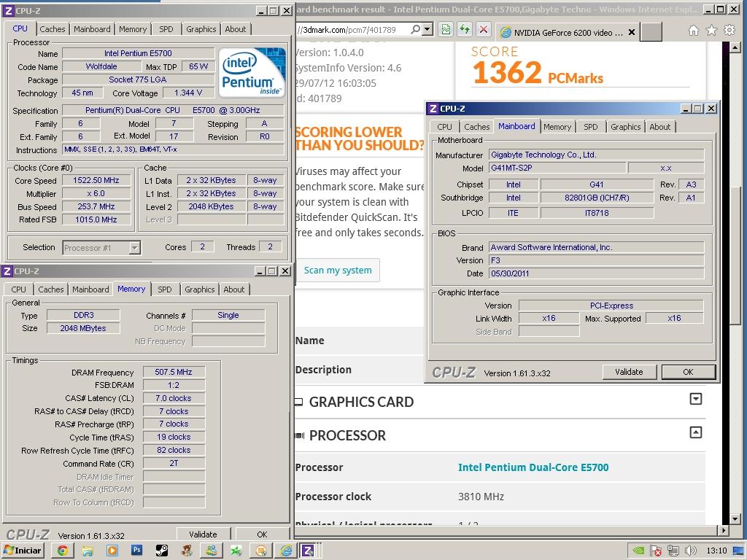
Task: Click Validate in Mainboard CPU-Z window
Action: pos(629,372)
